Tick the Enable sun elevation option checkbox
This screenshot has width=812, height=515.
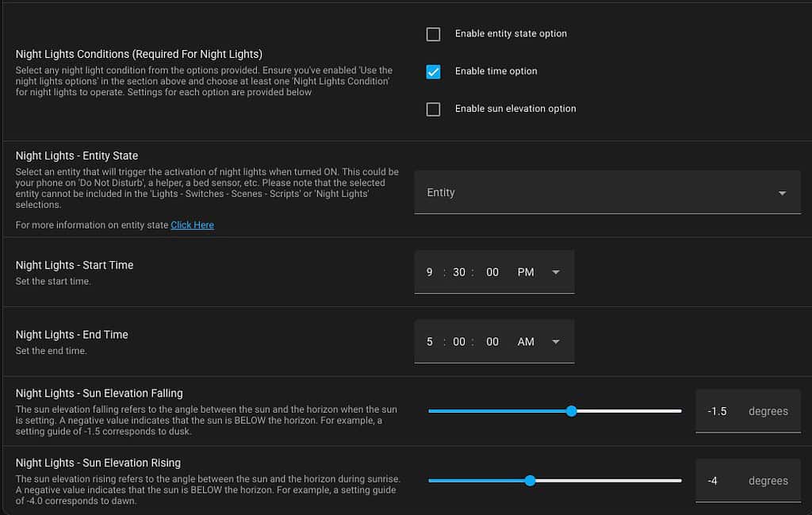pyautogui.click(x=433, y=110)
